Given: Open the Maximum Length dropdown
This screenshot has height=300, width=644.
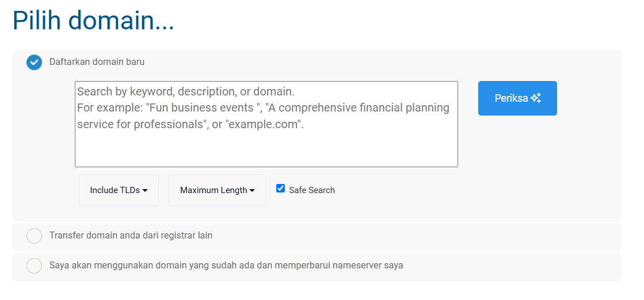Looking at the screenshot, I should [x=218, y=190].
